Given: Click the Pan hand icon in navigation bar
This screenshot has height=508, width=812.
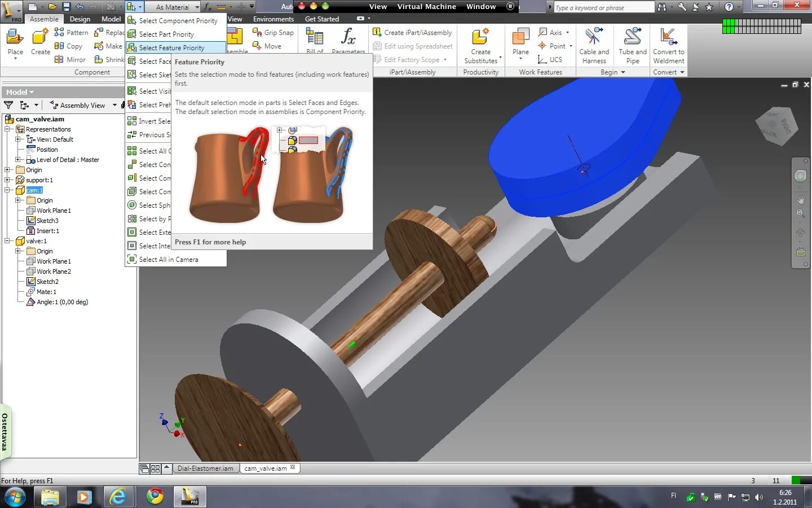Looking at the screenshot, I should click(801, 200).
